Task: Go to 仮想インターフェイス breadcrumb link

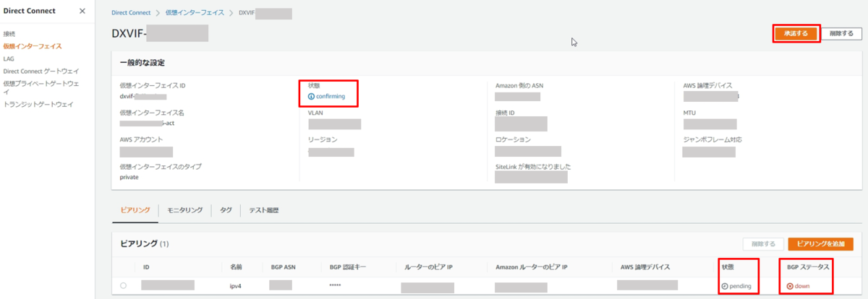Action: 193,12
